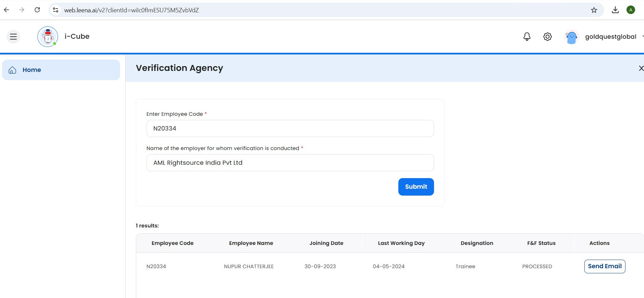The width and height of the screenshot is (644, 298).
Task: Go back to the previous page
Action: click(x=7, y=10)
